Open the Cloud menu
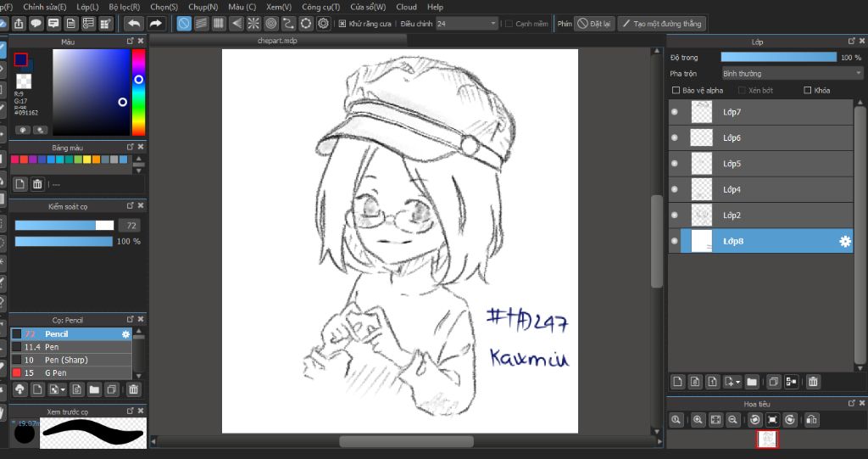Screen dimensions: 868x459 (x=406, y=7)
